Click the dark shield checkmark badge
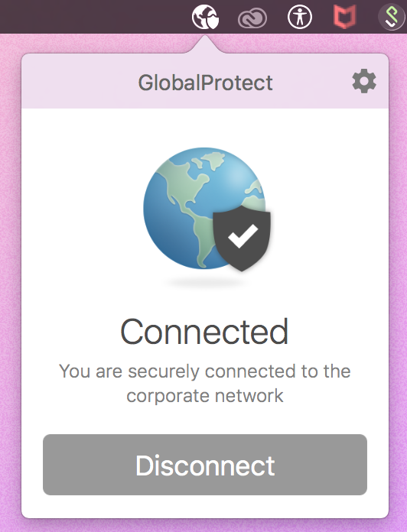Image resolution: width=407 pixels, height=532 pixels. coord(242,238)
